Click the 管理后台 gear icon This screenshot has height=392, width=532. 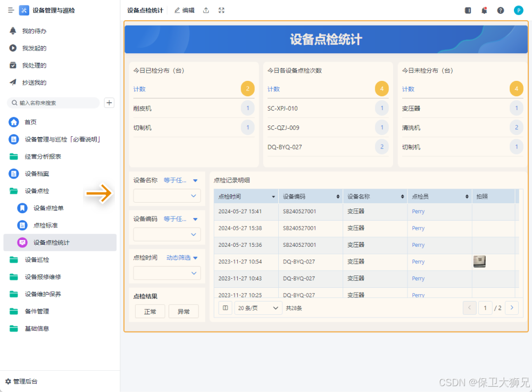[8, 381]
